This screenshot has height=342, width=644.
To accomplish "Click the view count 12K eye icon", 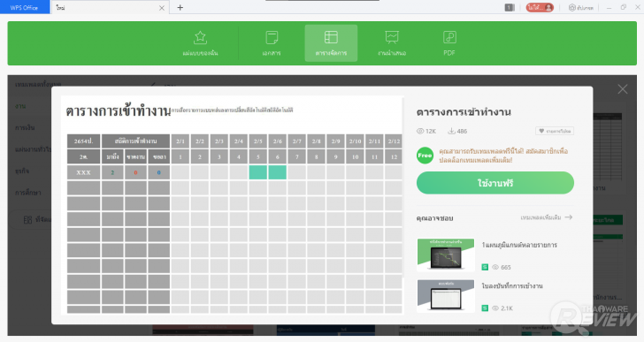I will (x=420, y=131).
